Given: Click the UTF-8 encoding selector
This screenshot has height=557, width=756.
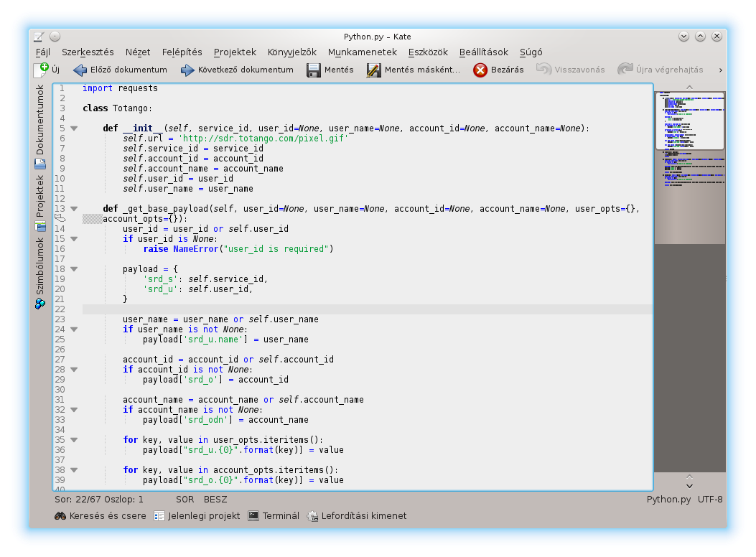Looking at the screenshot, I should pyautogui.click(x=710, y=499).
